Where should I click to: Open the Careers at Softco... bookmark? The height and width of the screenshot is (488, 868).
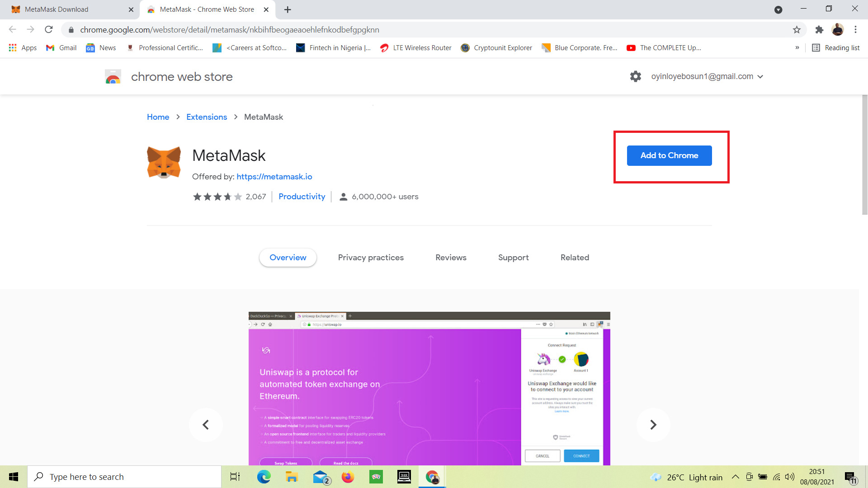(x=250, y=48)
